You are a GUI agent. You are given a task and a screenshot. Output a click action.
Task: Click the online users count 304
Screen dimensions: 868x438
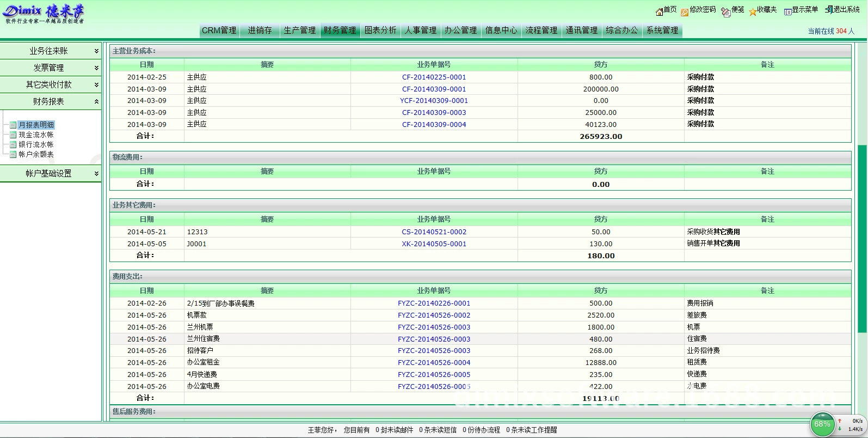coord(841,31)
